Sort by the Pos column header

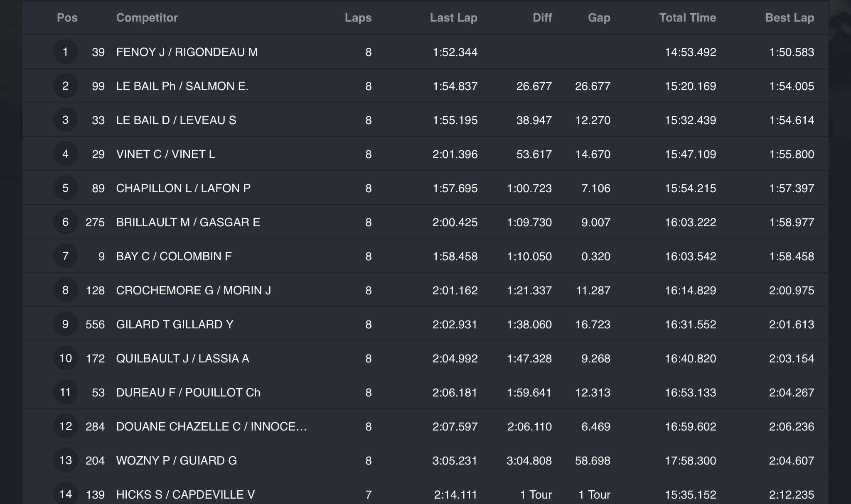click(x=67, y=17)
